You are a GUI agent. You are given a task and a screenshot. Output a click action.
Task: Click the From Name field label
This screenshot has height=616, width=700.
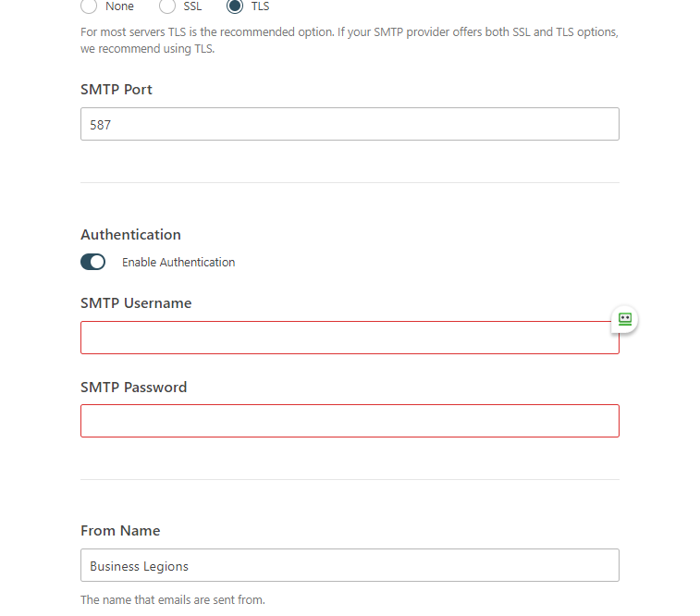(120, 531)
